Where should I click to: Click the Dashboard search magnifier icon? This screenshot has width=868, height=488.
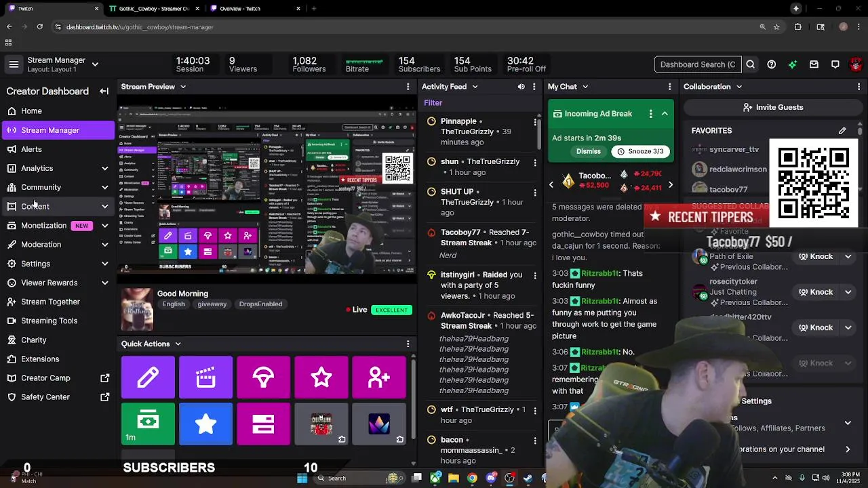pos(750,64)
